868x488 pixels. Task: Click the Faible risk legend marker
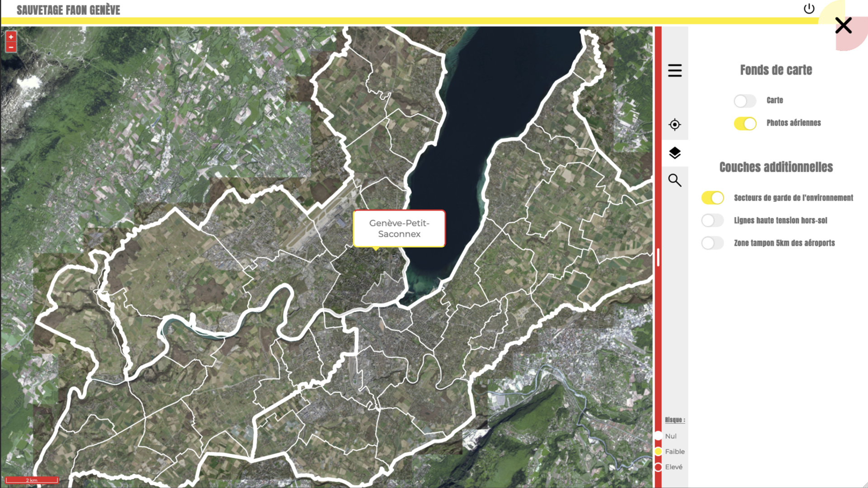[x=658, y=451]
